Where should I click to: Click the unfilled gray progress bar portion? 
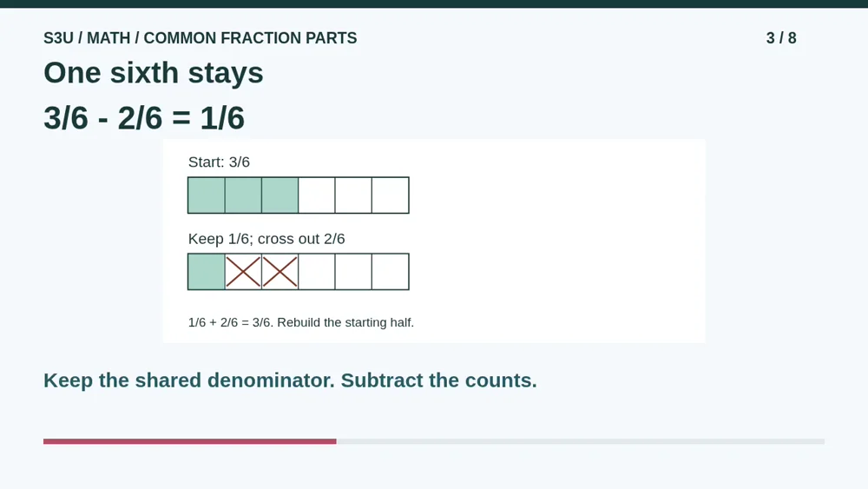[x=581, y=441]
